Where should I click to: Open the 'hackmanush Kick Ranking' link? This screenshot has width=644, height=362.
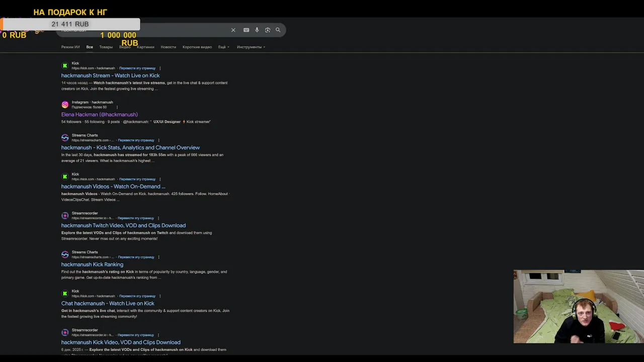(x=92, y=264)
